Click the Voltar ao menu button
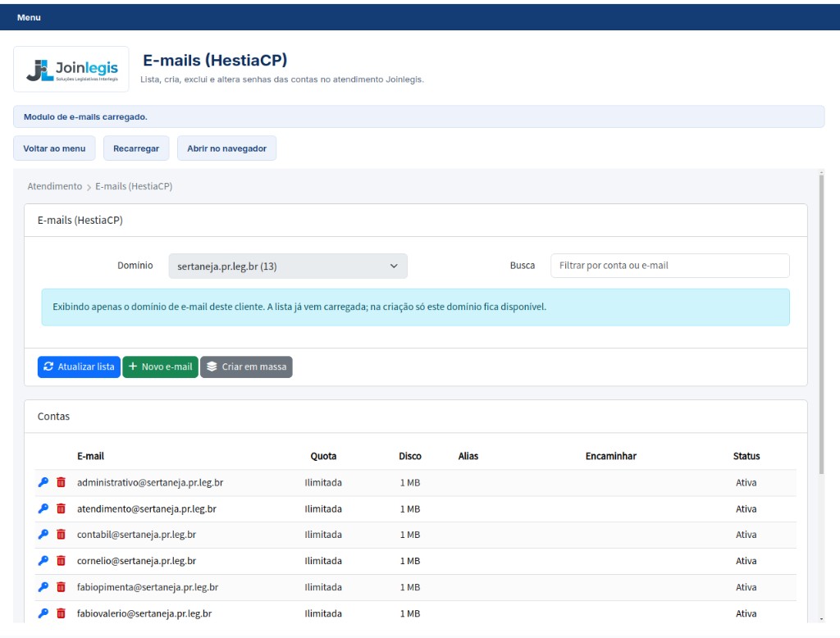Screen dimensions: 840x638 (x=54, y=148)
